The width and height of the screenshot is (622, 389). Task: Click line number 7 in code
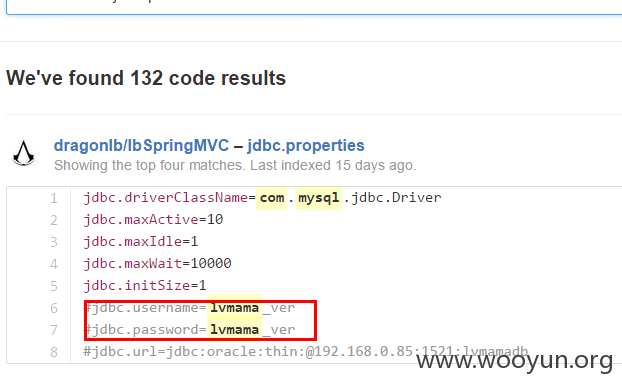[x=54, y=330]
